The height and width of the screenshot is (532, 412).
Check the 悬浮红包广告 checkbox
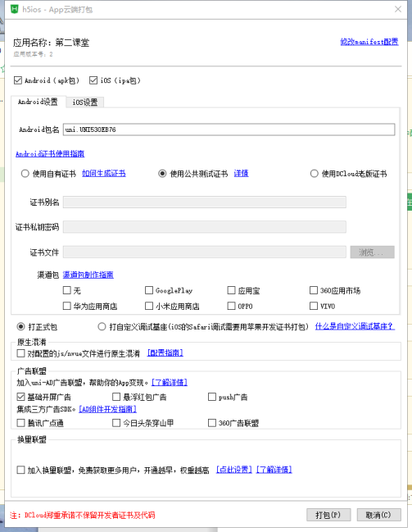pyautogui.click(x=116, y=397)
